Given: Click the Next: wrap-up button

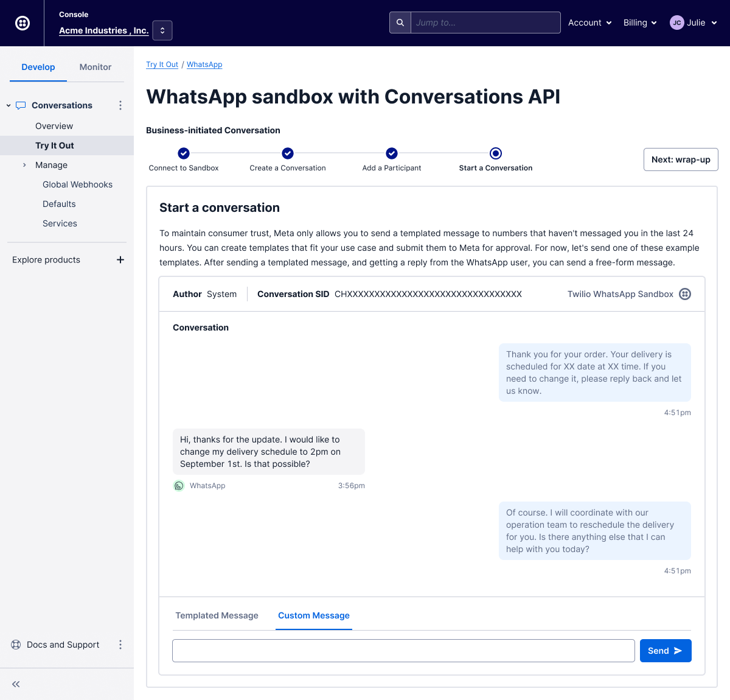Looking at the screenshot, I should coord(681,159).
